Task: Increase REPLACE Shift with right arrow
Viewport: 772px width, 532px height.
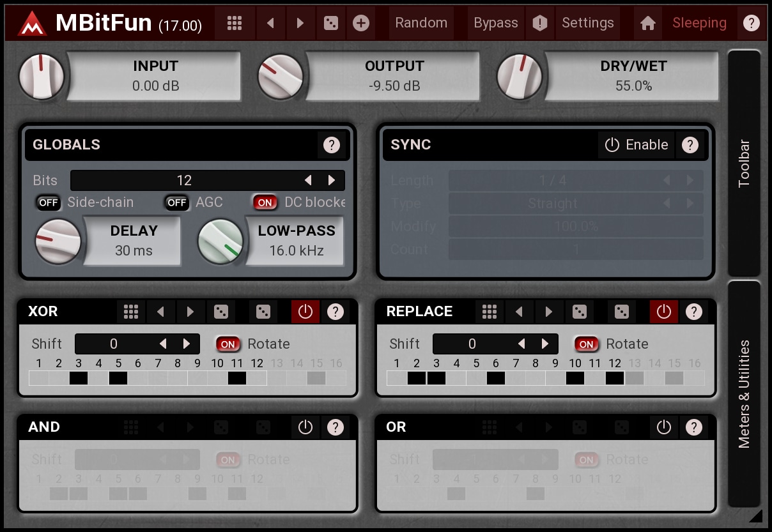Action: (x=545, y=344)
